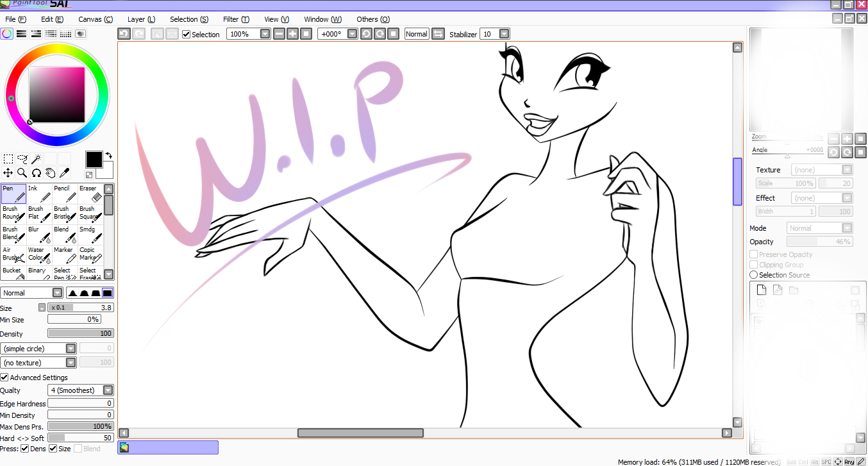
Task: Select the flat square brush edge shape
Action: click(x=108, y=293)
